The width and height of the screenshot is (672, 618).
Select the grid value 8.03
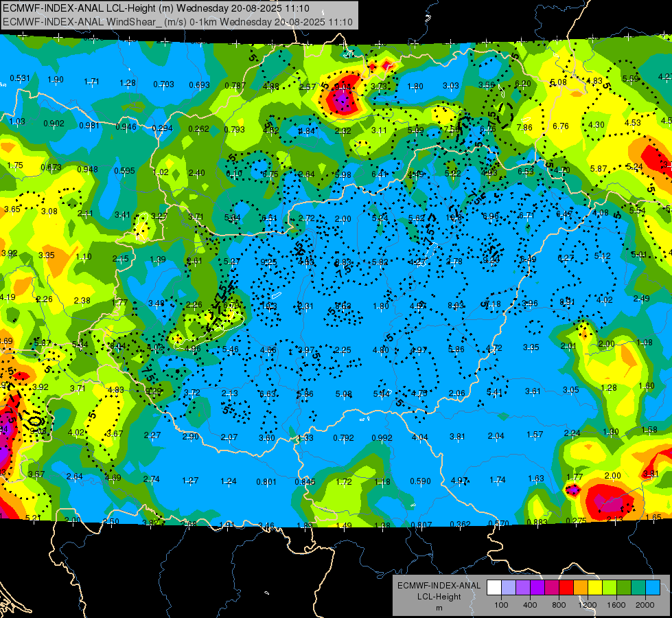456,306
